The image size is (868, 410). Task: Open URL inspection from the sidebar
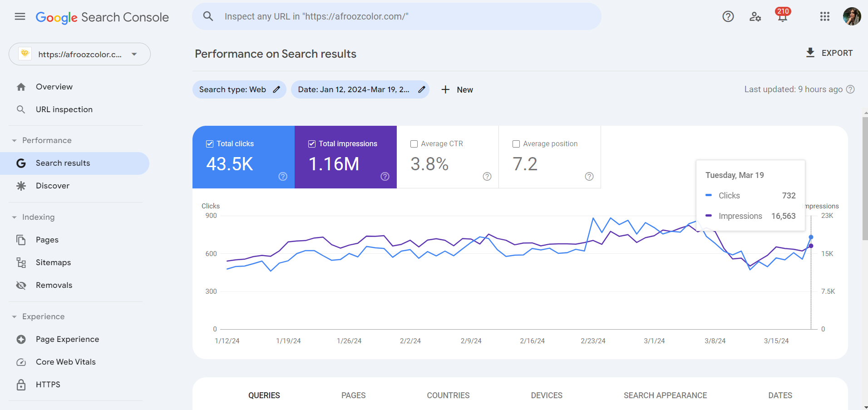(x=64, y=109)
